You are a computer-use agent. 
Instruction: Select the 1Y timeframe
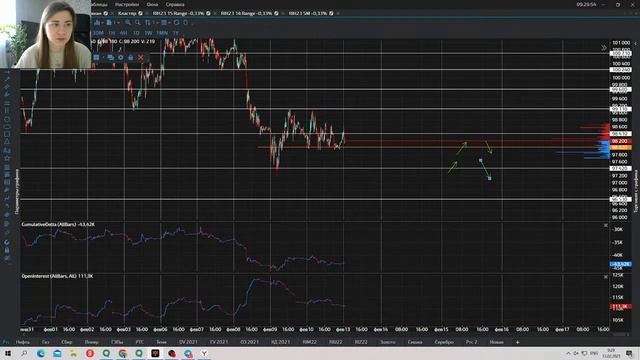tap(176, 33)
